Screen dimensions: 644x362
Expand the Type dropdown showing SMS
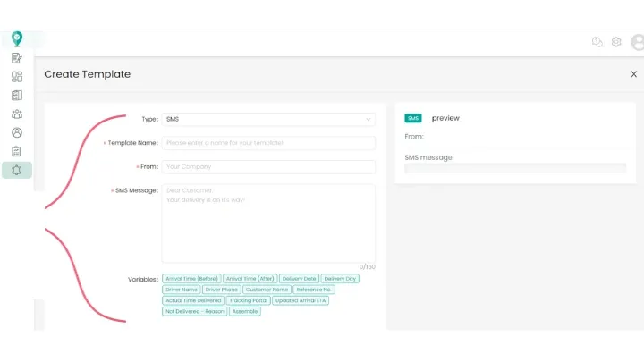pyautogui.click(x=268, y=119)
